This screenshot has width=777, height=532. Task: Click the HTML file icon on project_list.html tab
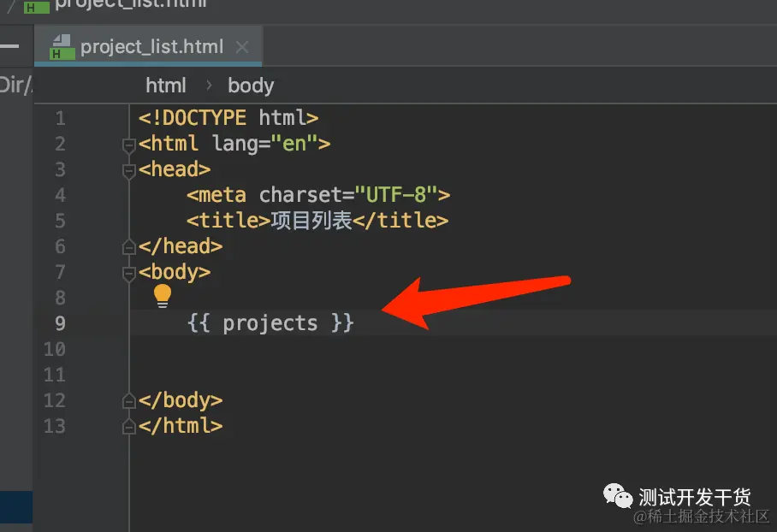pos(62,47)
